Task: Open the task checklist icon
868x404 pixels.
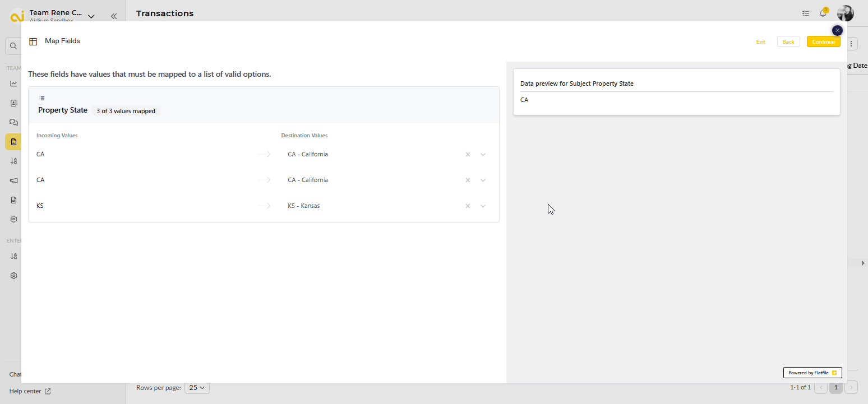Action: (806, 13)
